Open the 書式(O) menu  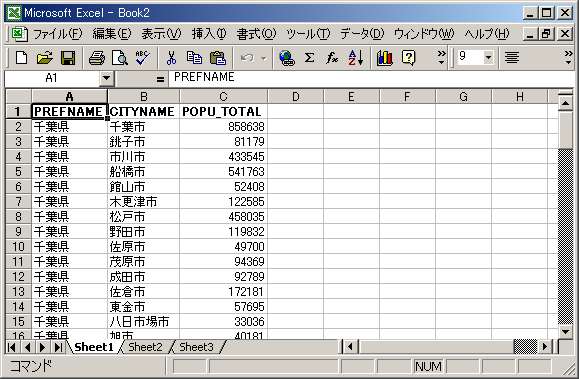(256, 34)
